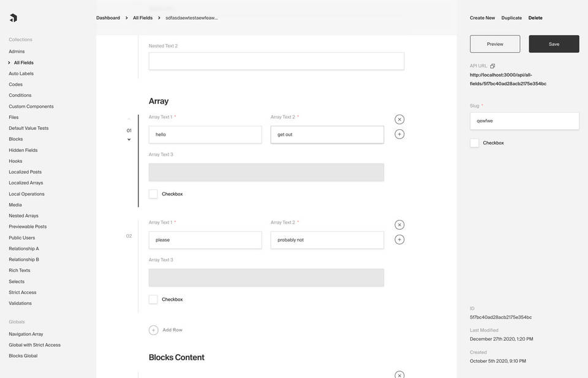The width and height of the screenshot is (588, 378).
Task: Click the Save button
Action: point(554,44)
